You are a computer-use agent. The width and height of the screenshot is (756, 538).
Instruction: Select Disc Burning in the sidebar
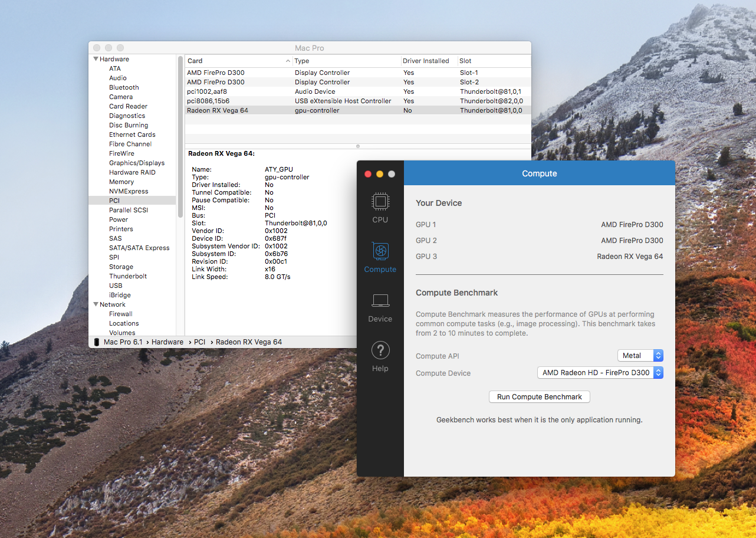click(x=129, y=125)
